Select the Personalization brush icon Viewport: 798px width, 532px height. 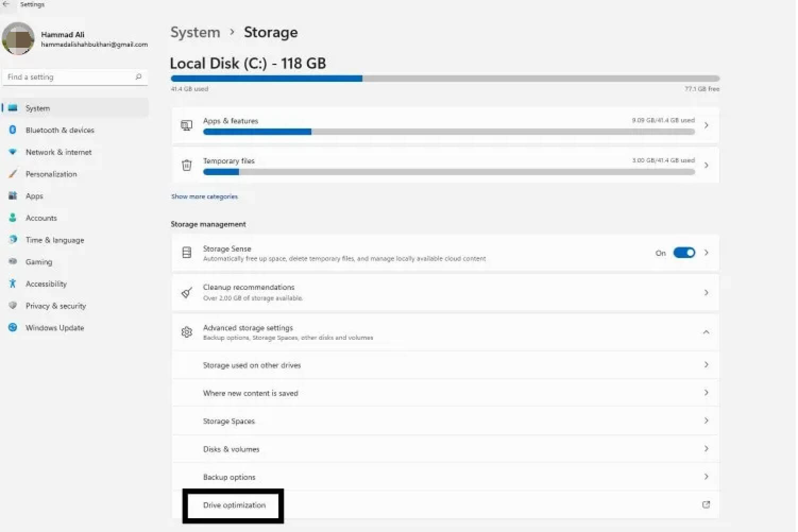13,174
